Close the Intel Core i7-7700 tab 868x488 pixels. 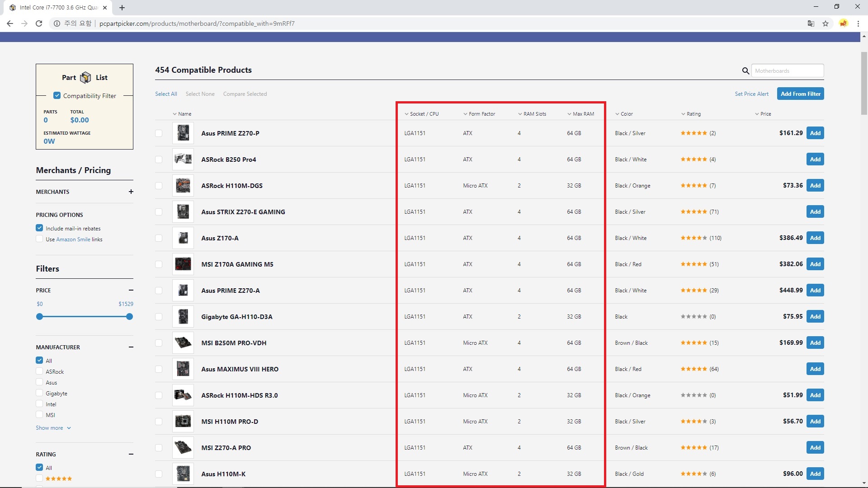pos(105,8)
